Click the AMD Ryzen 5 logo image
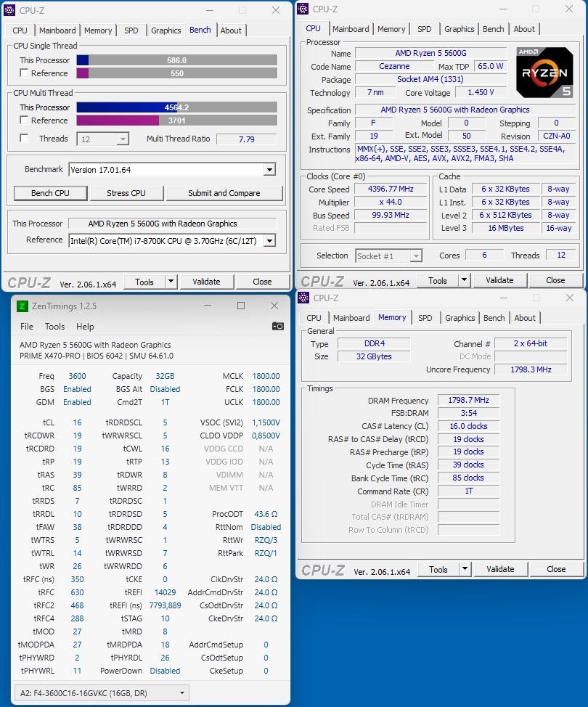This screenshot has height=707, width=588. point(544,73)
